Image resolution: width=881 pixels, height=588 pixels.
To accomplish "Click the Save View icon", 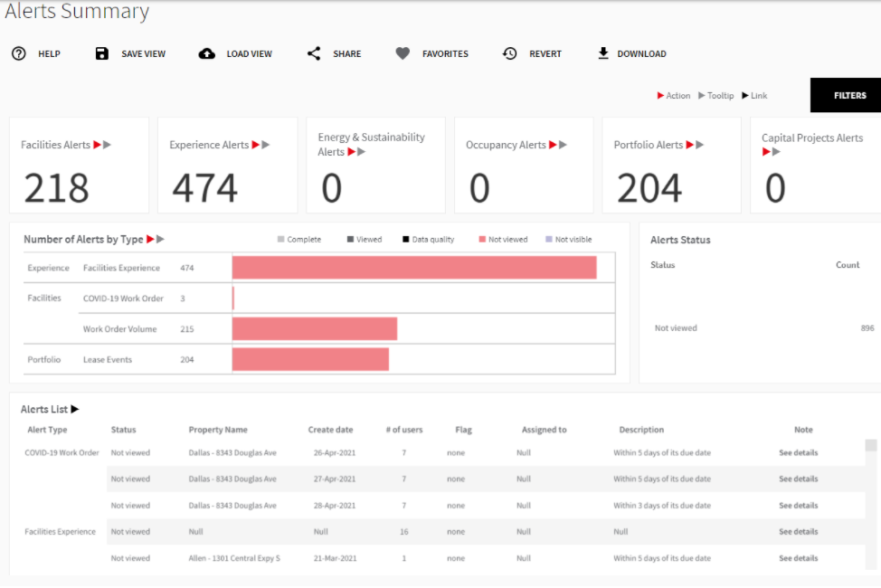I will pyautogui.click(x=102, y=53).
